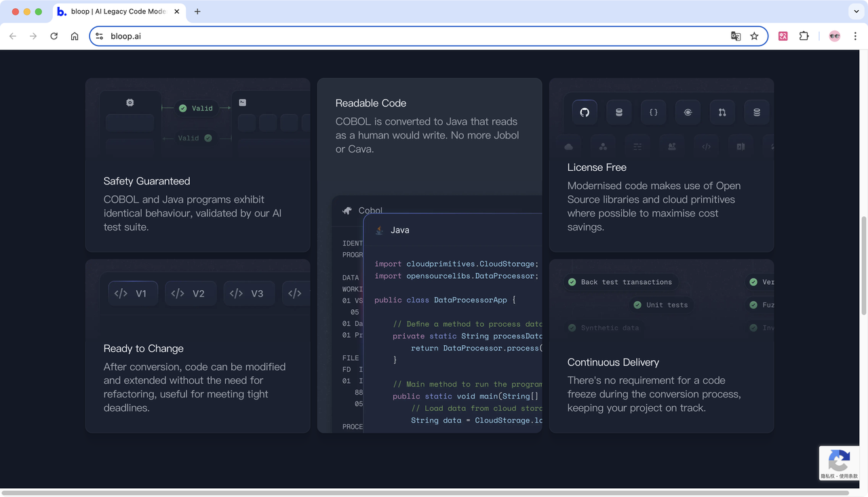Click the three-dots cluster icon tile
Viewport: 868px width, 497px height.
(603, 146)
